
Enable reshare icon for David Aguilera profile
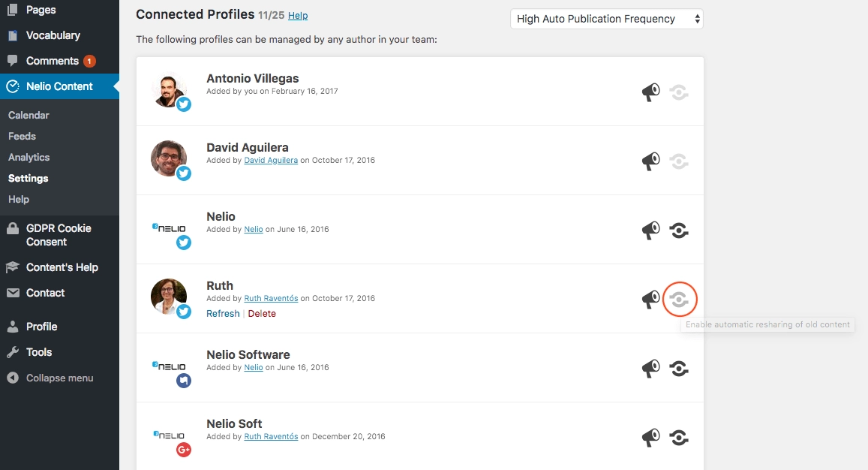click(679, 161)
